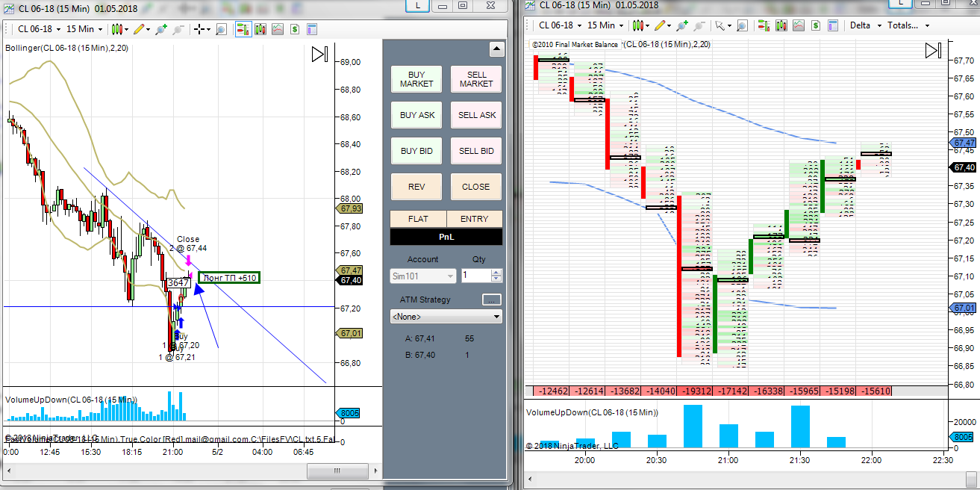Viewport: 980px width, 490px height.
Task: Open Data Series icon in right chart toolbar
Action: [781, 25]
